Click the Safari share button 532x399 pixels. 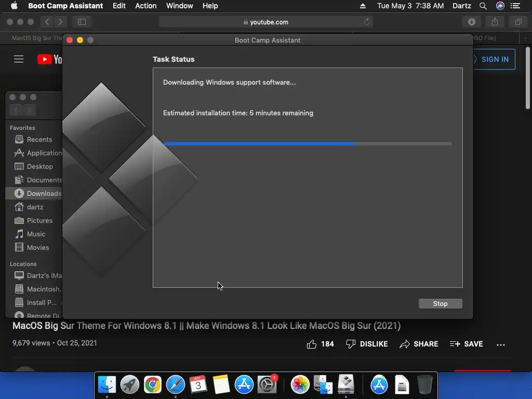pyautogui.click(x=495, y=22)
